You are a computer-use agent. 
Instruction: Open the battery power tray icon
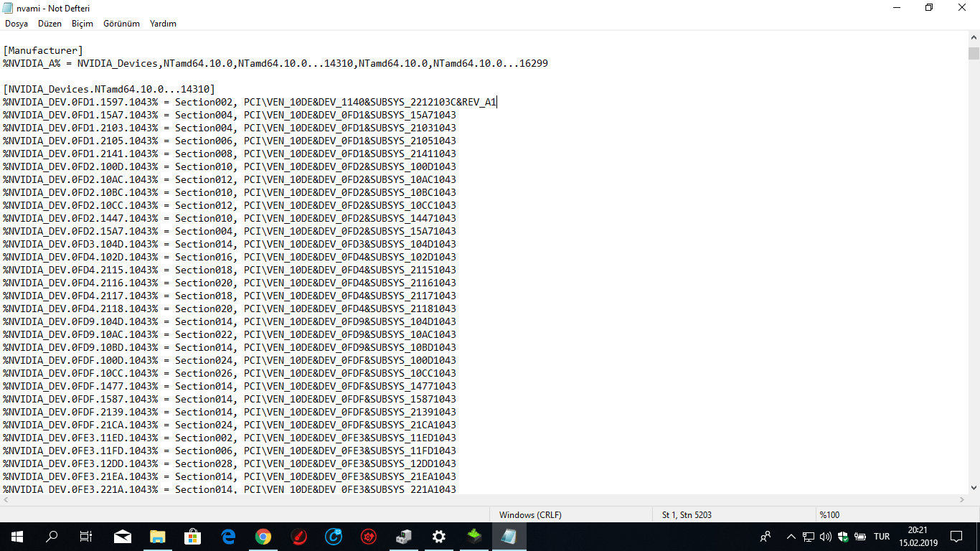(860, 536)
